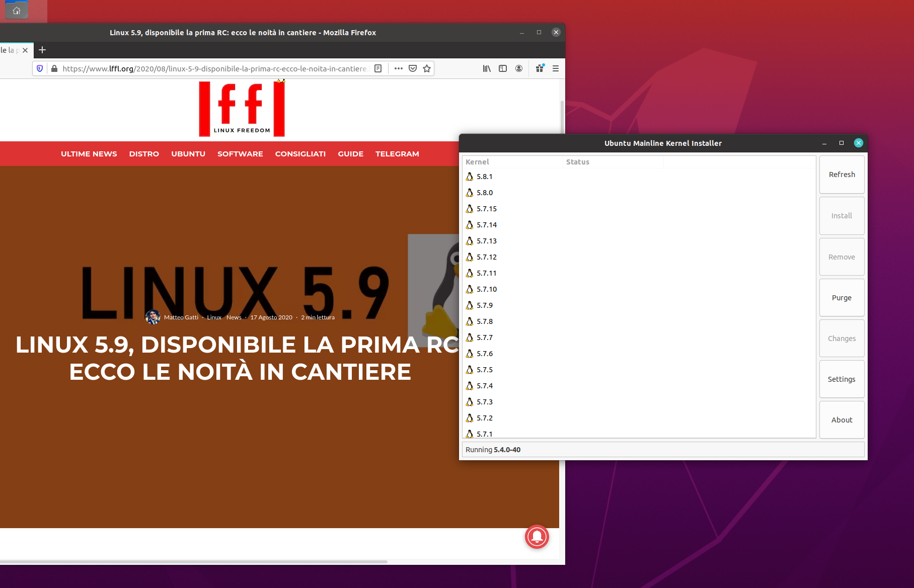Open the Firefox hamburger menu

(556, 68)
